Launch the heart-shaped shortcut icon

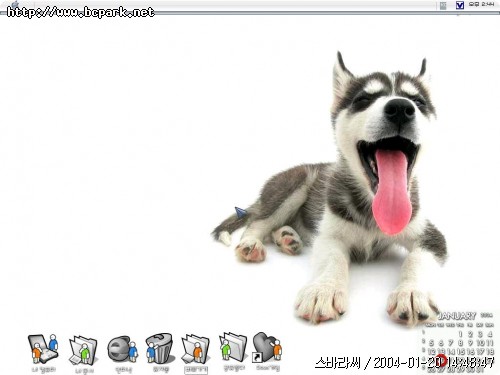click(267, 348)
